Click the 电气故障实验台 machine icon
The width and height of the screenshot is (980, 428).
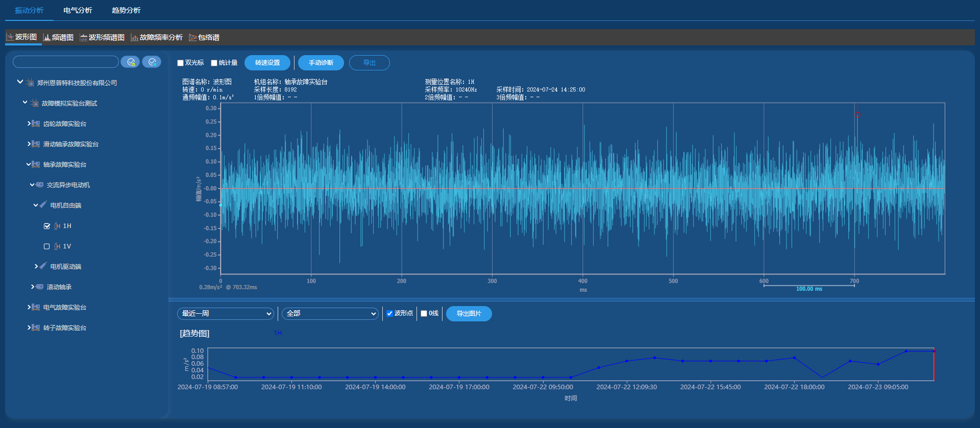click(36, 307)
